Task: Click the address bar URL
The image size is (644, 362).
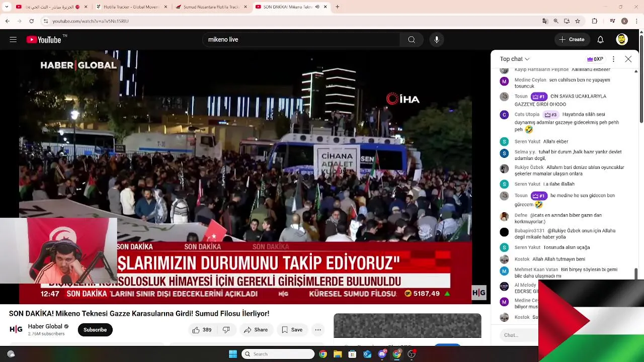Action: coord(91,21)
